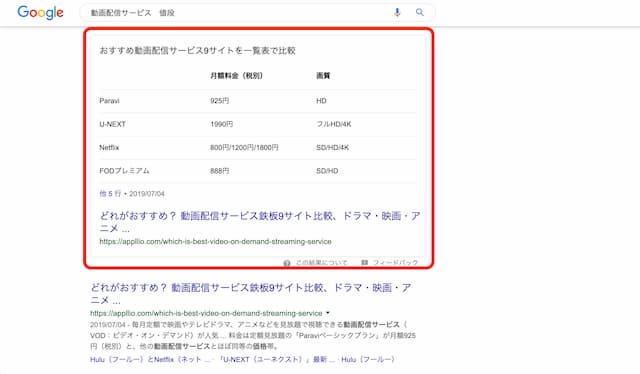Select the 画質 column header

tap(323, 76)
